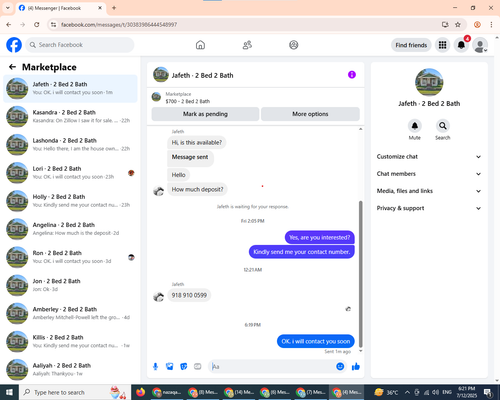Click Mark as pending button
The image size is (500, 400).
point(205,114)
